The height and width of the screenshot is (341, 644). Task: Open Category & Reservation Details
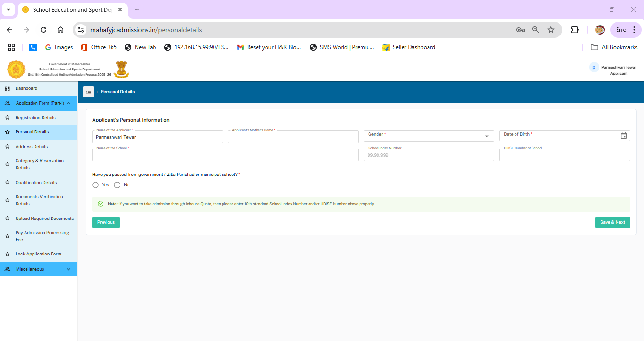(x=39, y=164)
